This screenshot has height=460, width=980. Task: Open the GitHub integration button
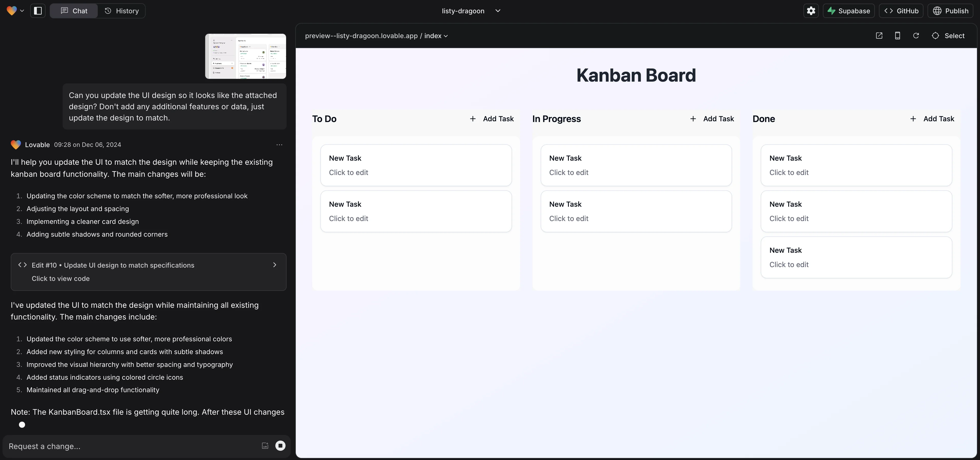click(901, 11)
